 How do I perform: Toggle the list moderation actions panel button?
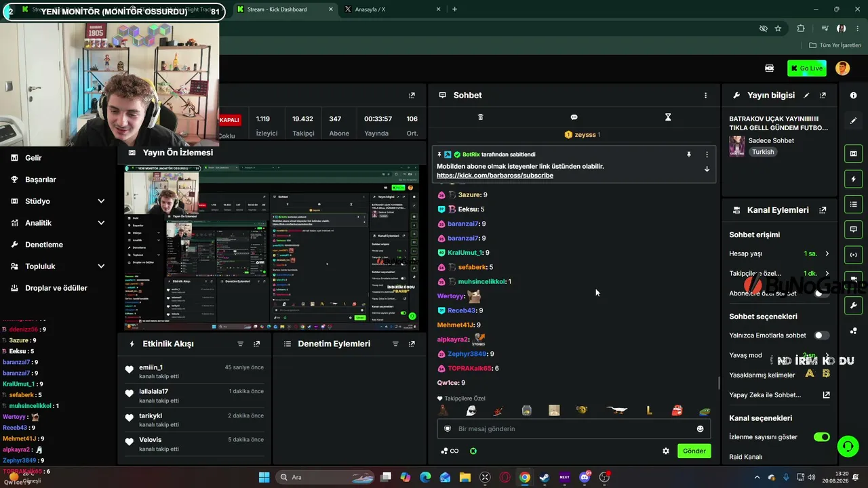pos(853,204)
